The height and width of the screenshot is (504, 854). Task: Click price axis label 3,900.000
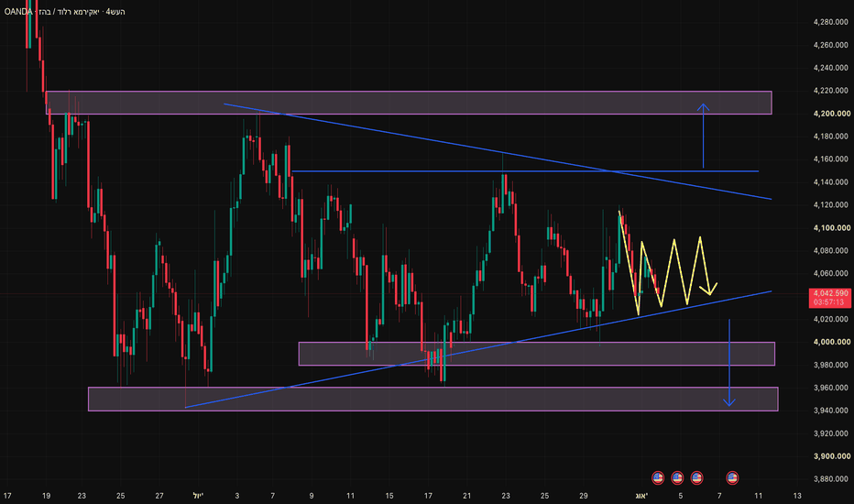(831, 456)
